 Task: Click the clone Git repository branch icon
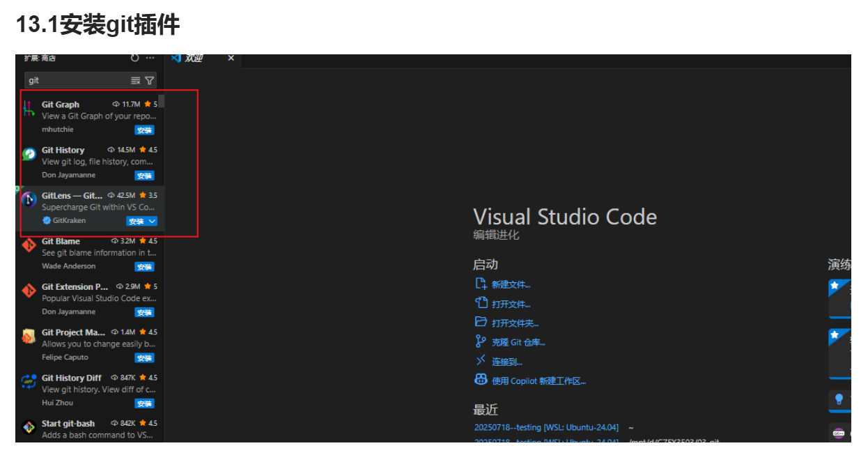point(481,341)
